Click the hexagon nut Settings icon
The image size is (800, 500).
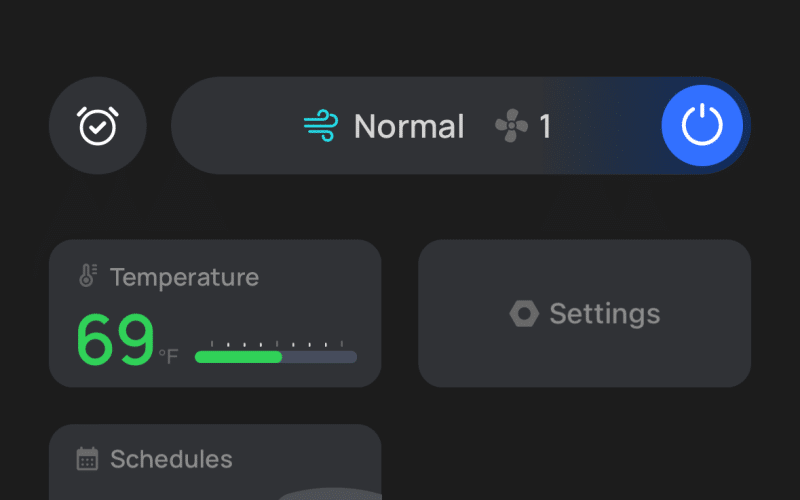(x=524, y=313)
